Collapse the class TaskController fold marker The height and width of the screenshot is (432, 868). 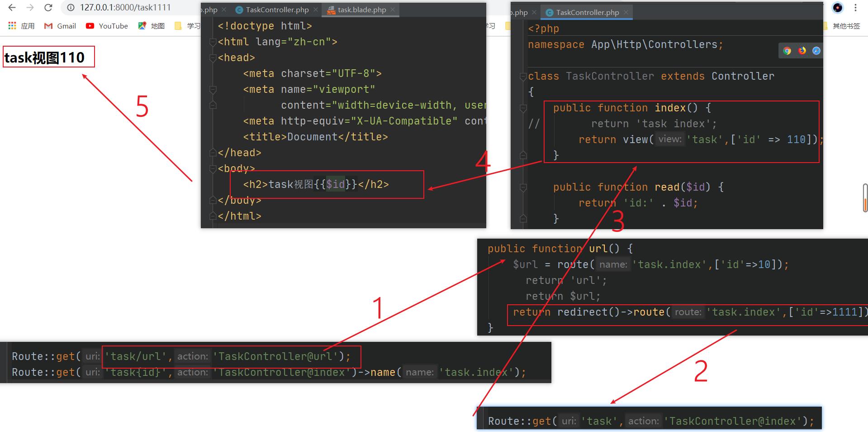(523, 76)
